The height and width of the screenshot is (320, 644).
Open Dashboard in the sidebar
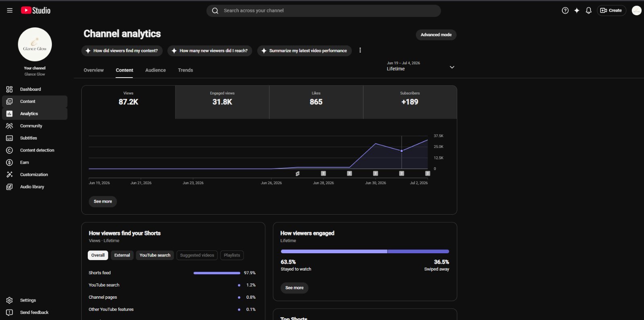click(35, 89)
